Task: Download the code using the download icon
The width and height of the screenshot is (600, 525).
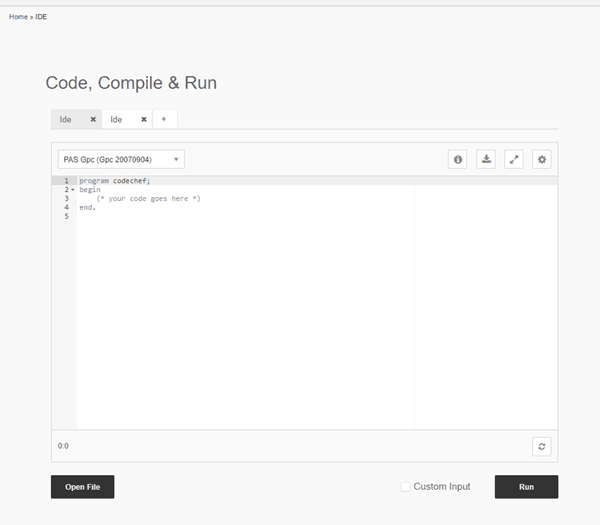Action: pos(486,159)
